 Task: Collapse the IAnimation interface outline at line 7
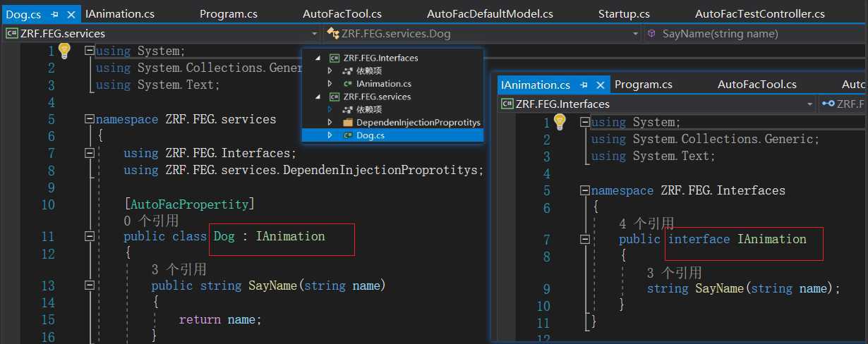[584, 240]
